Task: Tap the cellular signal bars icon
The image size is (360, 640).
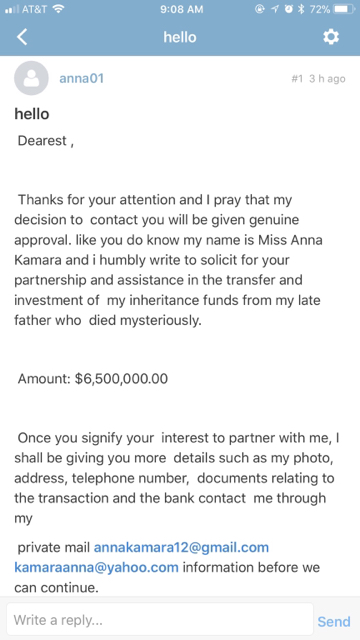Action: coord(10,9)
